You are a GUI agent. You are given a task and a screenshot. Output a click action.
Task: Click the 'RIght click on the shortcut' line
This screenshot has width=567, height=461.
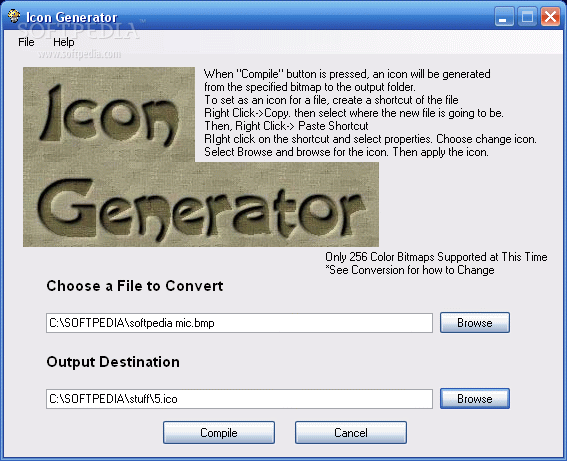tap(370, 139)
